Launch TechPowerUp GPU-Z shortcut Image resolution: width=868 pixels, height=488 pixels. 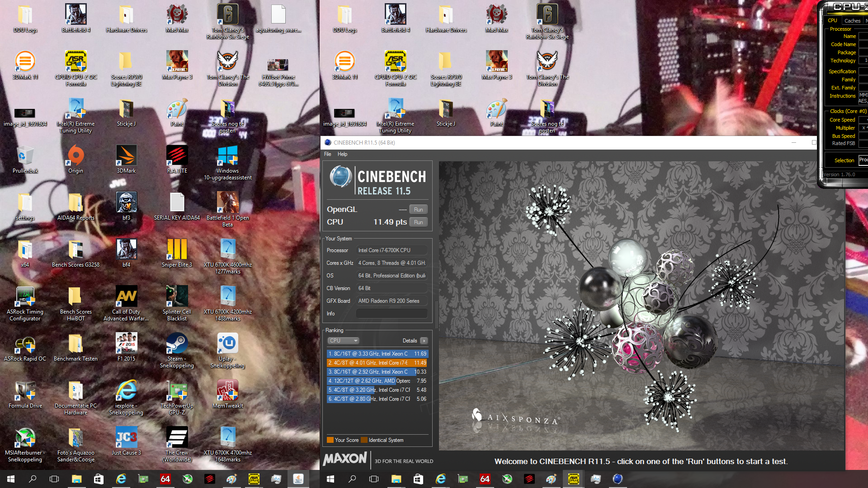(177, 398)
